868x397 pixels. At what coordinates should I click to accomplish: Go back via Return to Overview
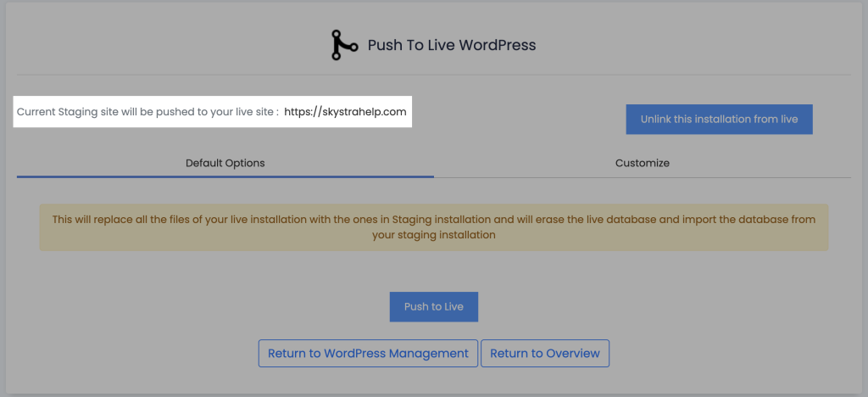(x=544, y=353)
